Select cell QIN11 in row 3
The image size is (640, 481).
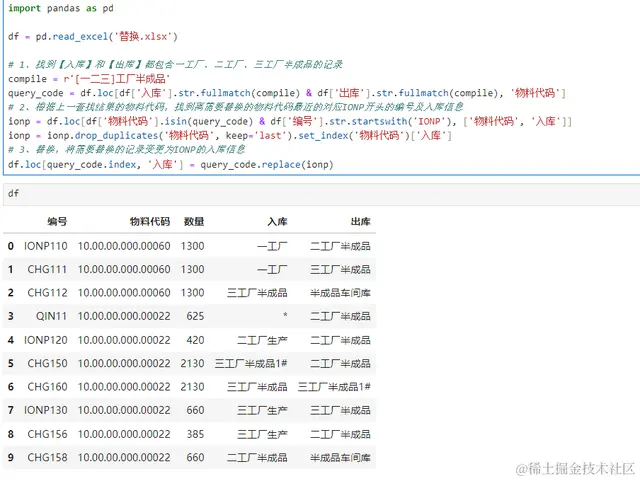(x=51, y=316)
